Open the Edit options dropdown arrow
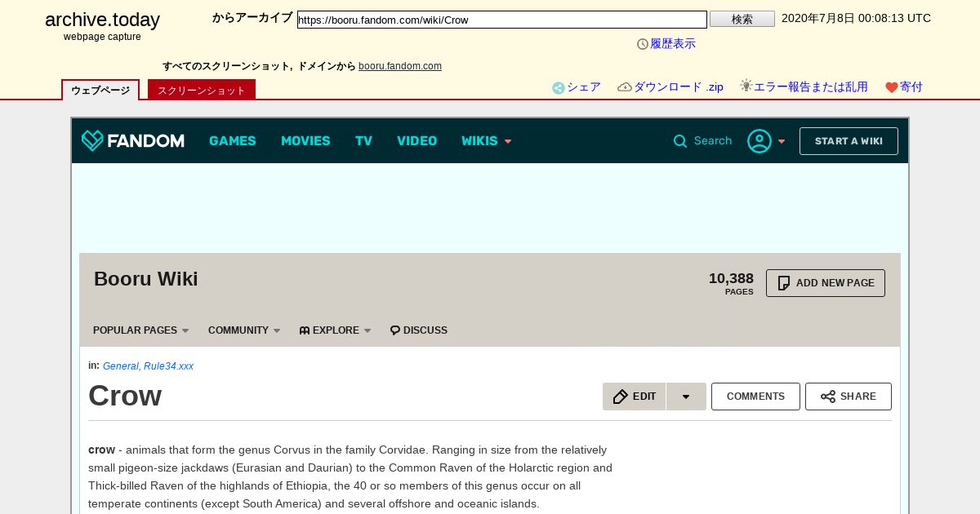This screenshot has height=514, width=980. click(x=686, y=397)
